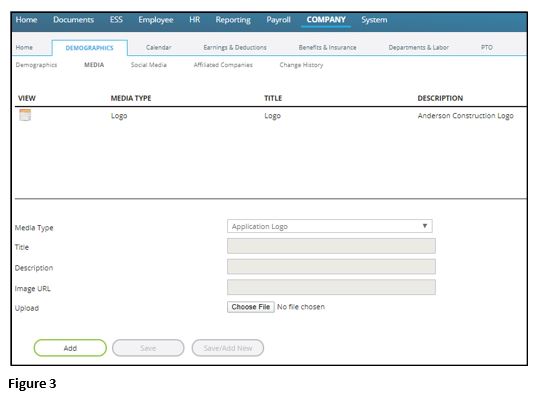Open the Benefits & Insurance tab
538x399 pixels.
coord(328,47)
